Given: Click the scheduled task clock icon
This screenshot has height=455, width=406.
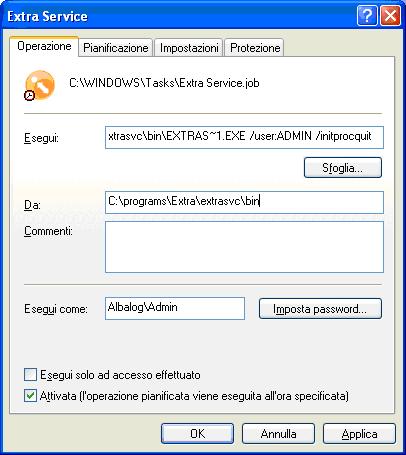Looking at the screenshot, I should pos(40,85).
